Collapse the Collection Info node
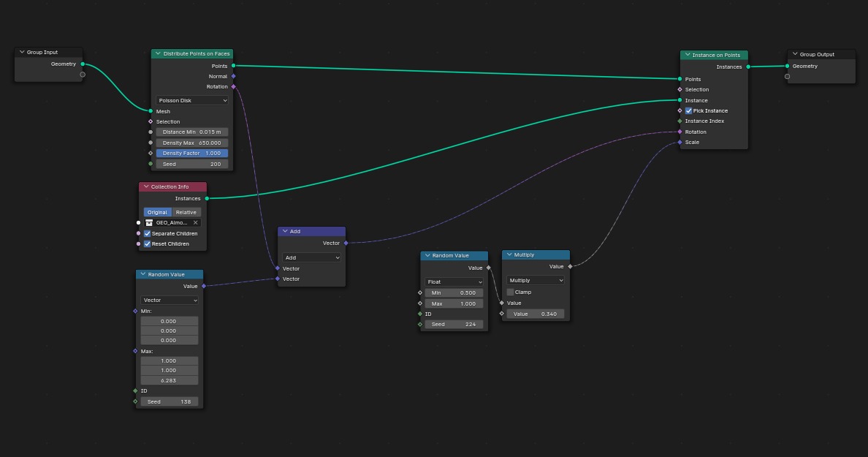The width and height of the screenshot is (868, 457). pyautogui.click(x=146, y=186)
